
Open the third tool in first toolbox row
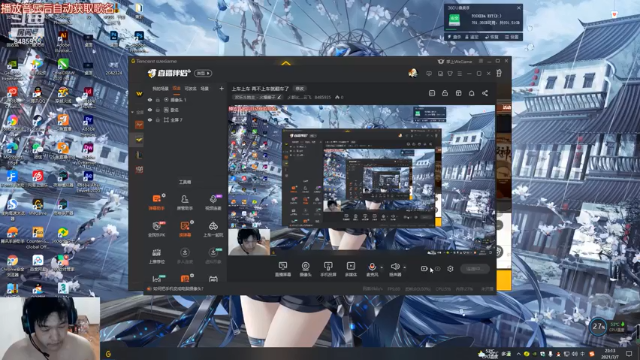pyautogui.click(x=213, y=202)
